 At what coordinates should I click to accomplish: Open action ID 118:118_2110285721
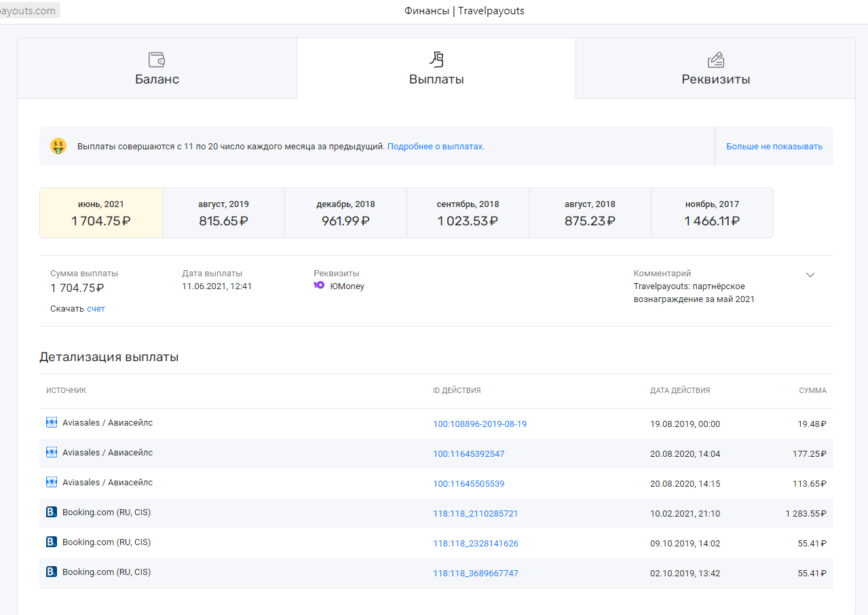[475, 514]
